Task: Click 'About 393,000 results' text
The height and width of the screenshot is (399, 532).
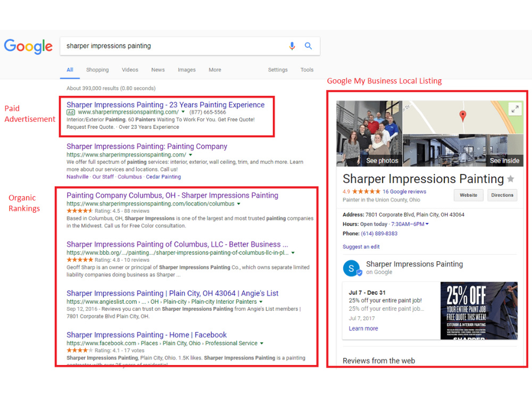Action: tap(111, 88)
